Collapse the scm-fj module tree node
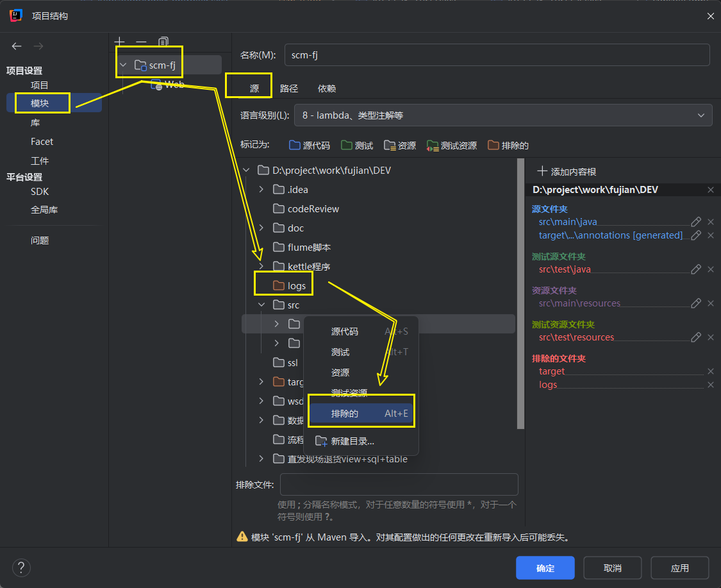 tap(123, 65)
